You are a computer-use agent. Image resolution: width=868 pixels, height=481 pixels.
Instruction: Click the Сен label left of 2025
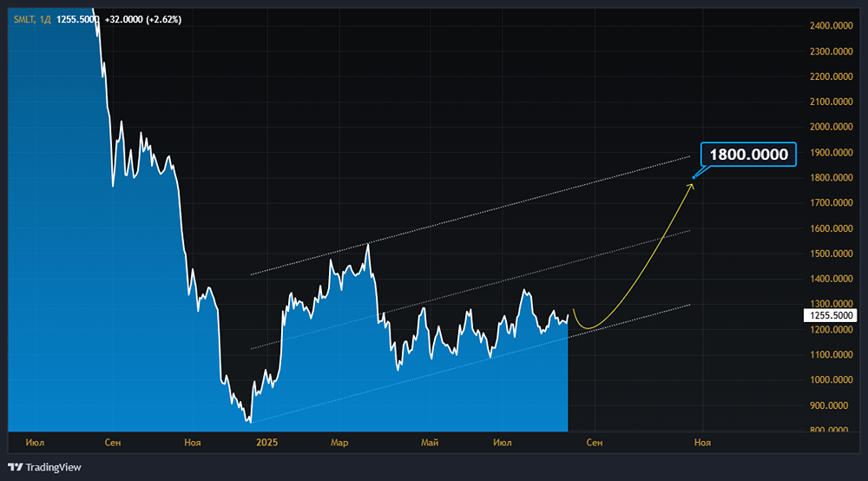point(113,442)
